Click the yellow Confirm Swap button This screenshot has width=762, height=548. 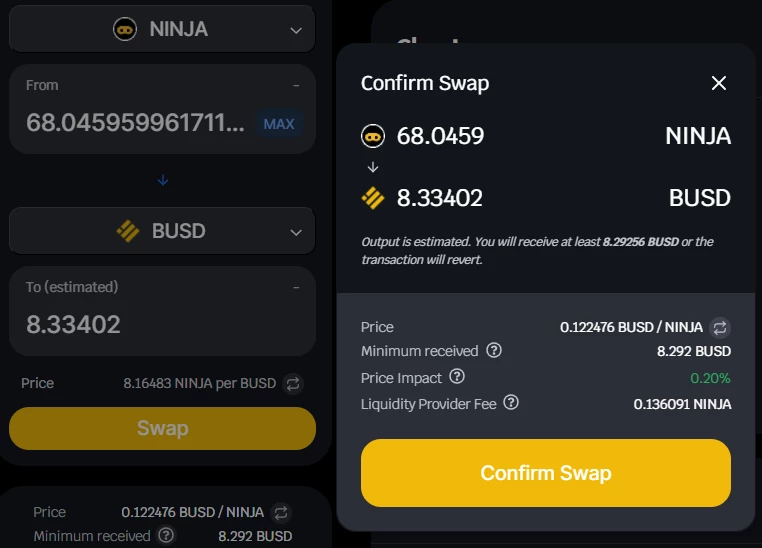tap(546, 473)
